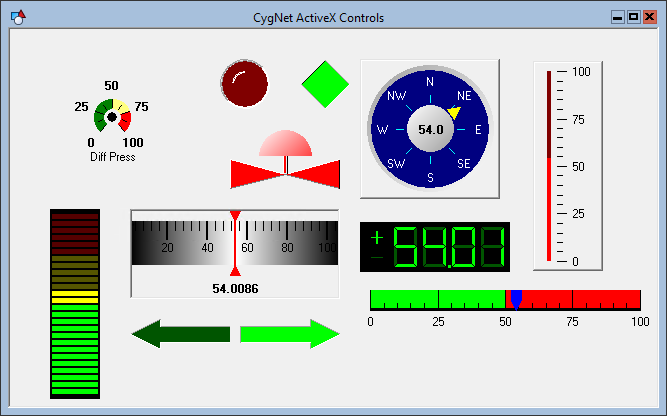
Task: Click the Diff Press label
Action: (x=113, y=157)
